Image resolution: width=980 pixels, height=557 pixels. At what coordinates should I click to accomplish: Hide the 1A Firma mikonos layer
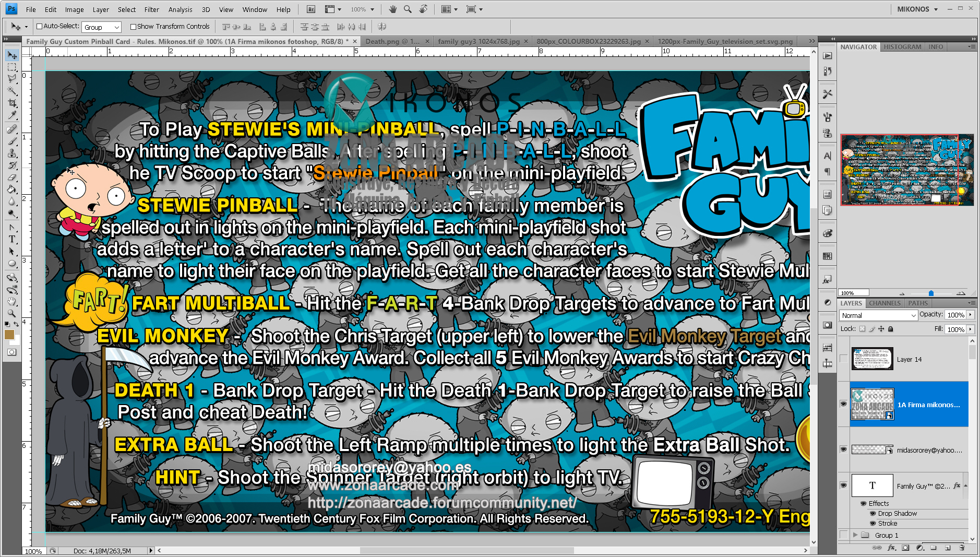[x=843, y=404]
